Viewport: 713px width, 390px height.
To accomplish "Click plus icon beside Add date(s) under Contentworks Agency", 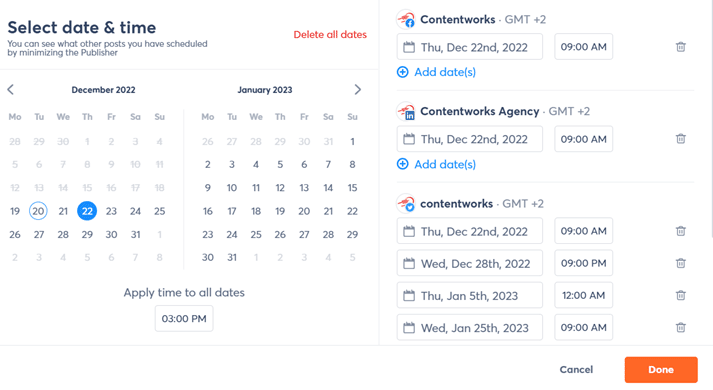I will pyautogui.click(x=402, y=164).
